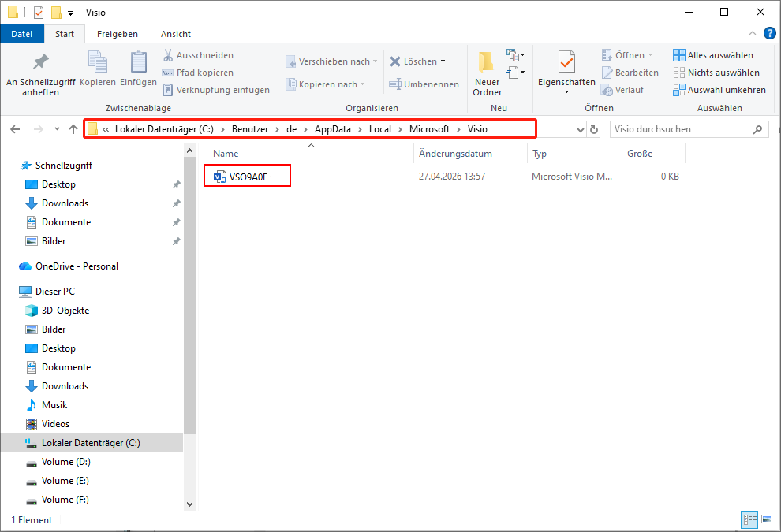Click Bearbeiten in the ribbon
781x532 pixels.
coord(630,73)
